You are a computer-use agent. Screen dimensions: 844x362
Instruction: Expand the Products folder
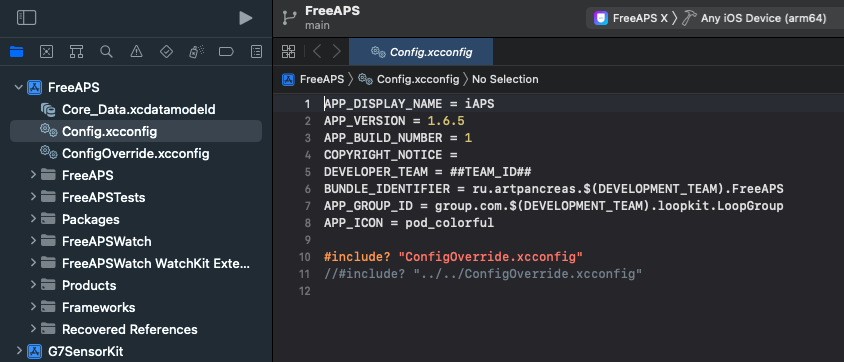click(33, 285)
